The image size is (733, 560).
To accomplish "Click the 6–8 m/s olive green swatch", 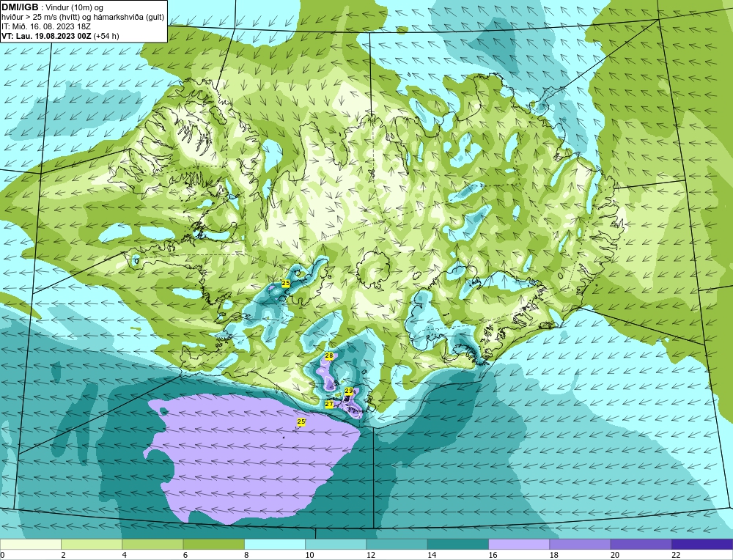I will coord(213,545).
